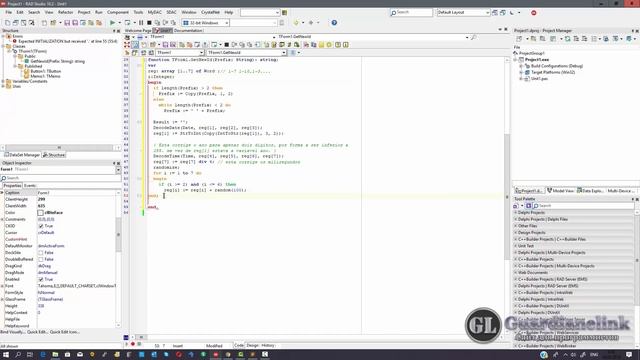This screenshot has height=360, width=640.
Task: Expand the Font property in Object Inspector
Action: 2,286
